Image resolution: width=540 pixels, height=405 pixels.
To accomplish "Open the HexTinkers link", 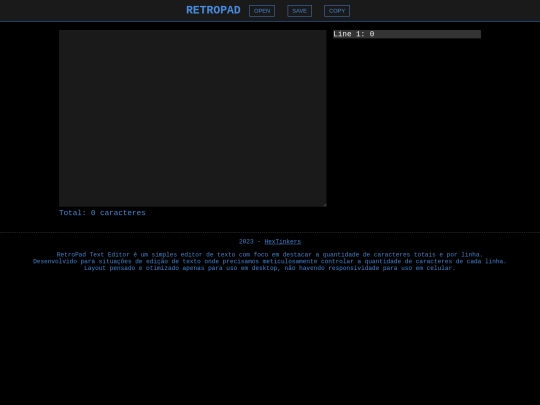I will coord(282,242).
